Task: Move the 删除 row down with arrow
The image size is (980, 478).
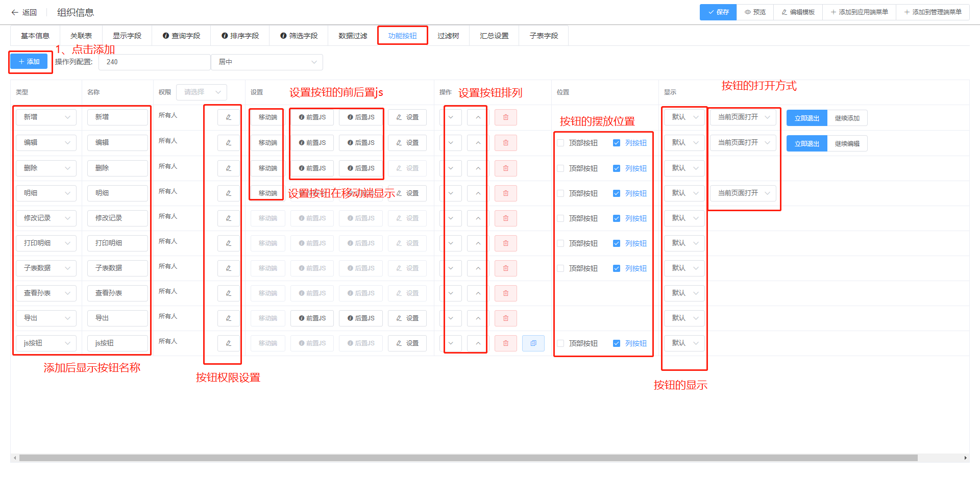Action: click(451, 168)
